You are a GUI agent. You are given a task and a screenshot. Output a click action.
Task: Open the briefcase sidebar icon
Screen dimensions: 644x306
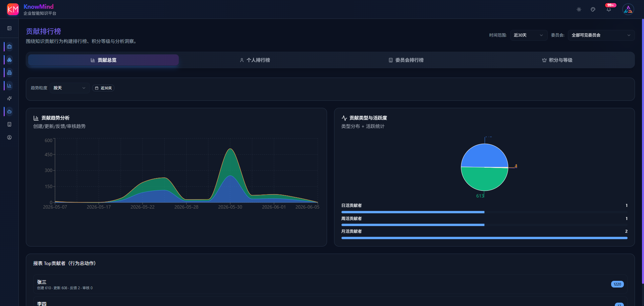point(9,47)
